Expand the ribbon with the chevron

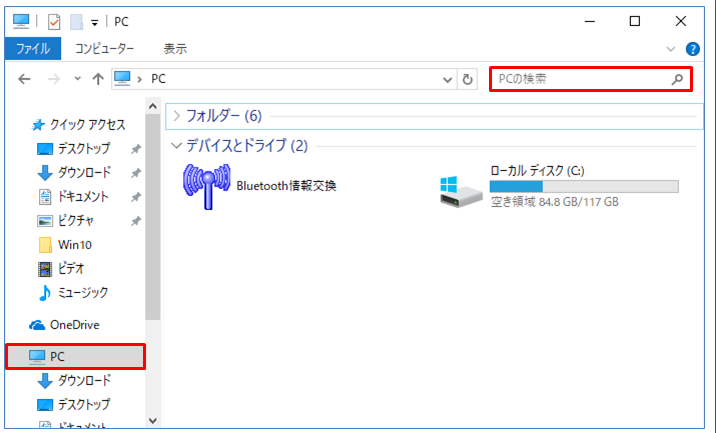click(671, 48)
